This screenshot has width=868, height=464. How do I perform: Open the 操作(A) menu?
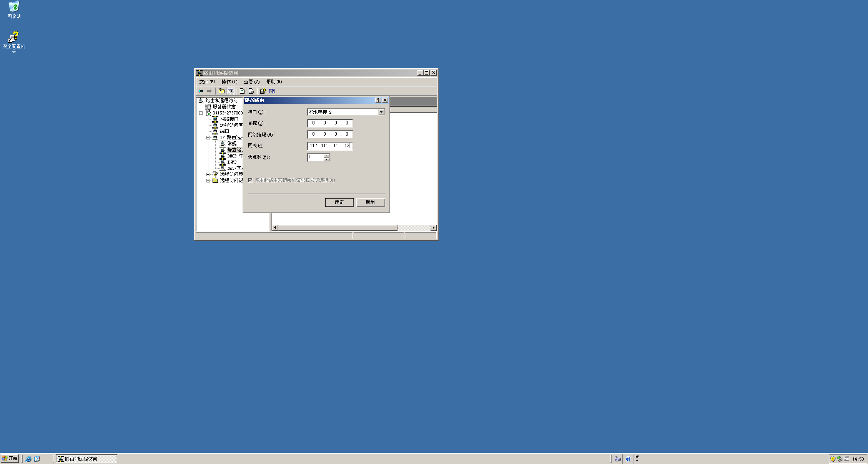(x=229, y=82)
